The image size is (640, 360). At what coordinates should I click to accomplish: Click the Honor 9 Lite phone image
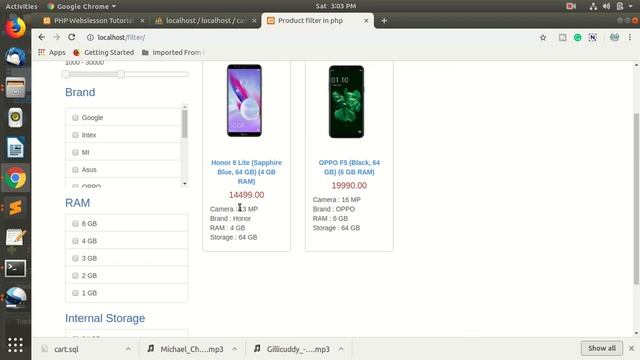tap(244, 100)
